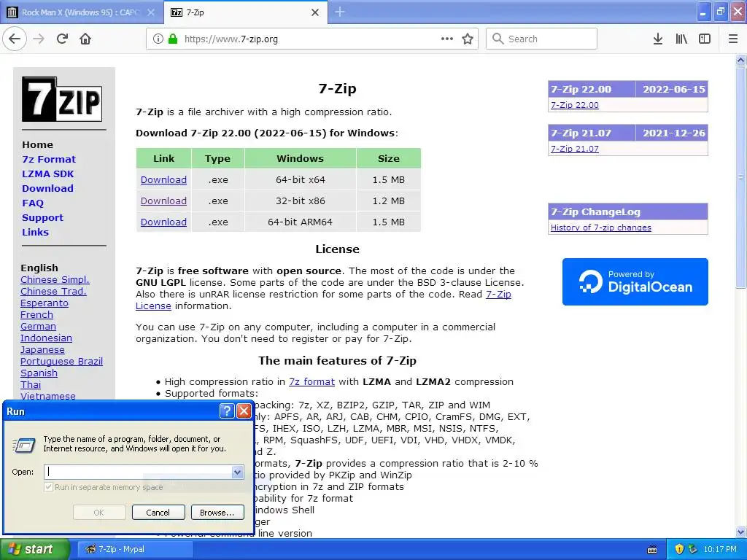Click the Run dialog help question icon
This screenshot has height=560, width=747.
[x=227, y=411]
